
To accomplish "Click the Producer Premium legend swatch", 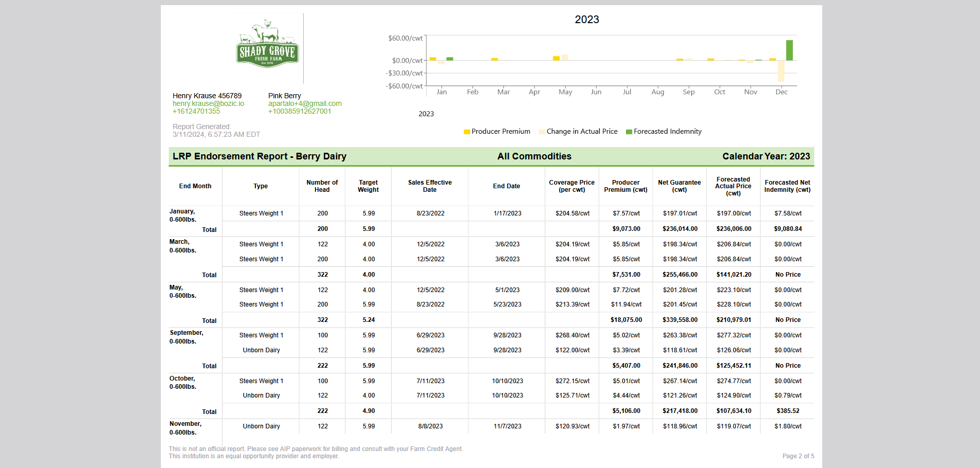I will pyautogui.click(x=467, y=132).
